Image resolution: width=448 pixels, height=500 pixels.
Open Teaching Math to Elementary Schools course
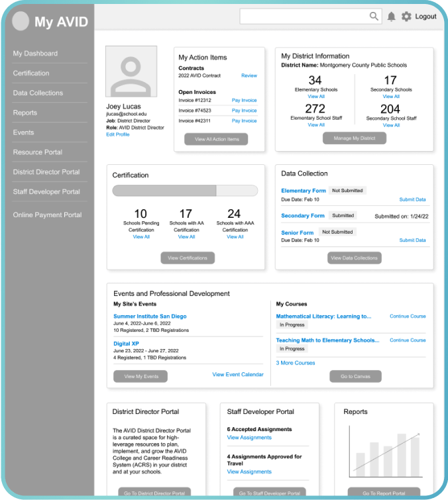point(327,340)
